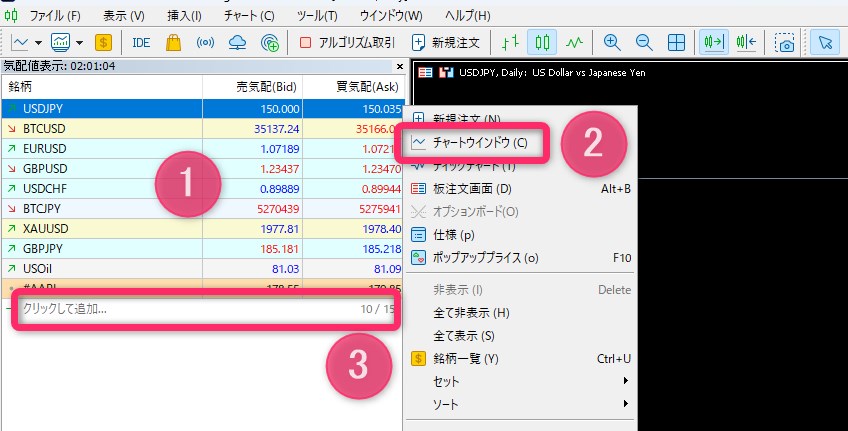Close the 気配値表示 Market Watch panel
This screenshot has height=431, width=848.
pos(400,67)
